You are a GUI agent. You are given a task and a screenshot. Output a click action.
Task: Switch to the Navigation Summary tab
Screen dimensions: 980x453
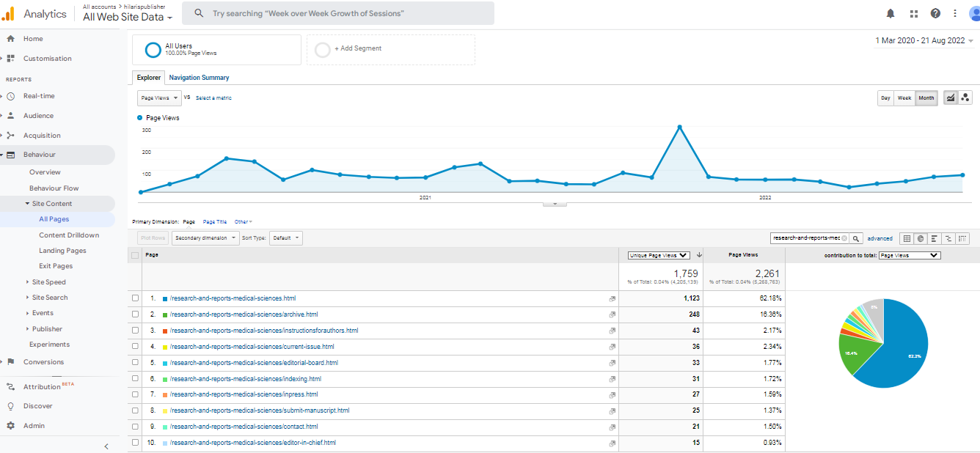click(199, 78)
